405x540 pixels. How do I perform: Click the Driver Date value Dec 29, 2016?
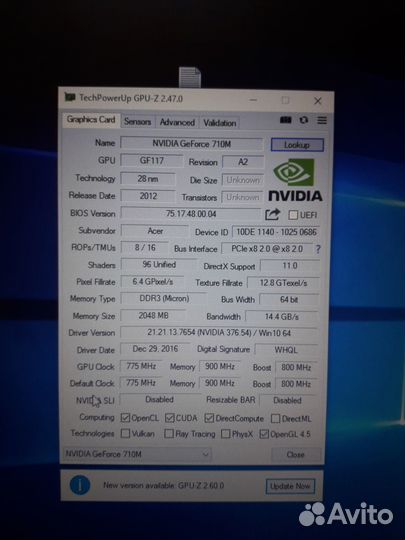(155, 349)
